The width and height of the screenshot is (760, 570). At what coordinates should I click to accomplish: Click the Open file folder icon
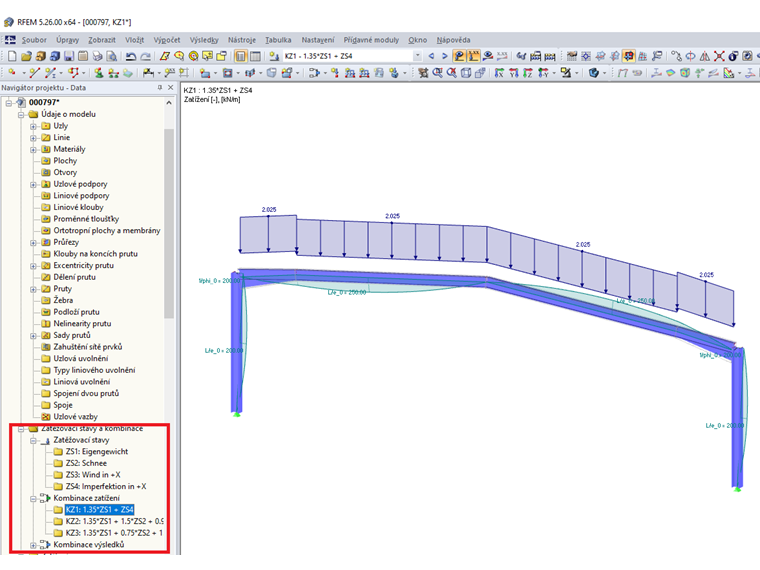tap(26, 56)
